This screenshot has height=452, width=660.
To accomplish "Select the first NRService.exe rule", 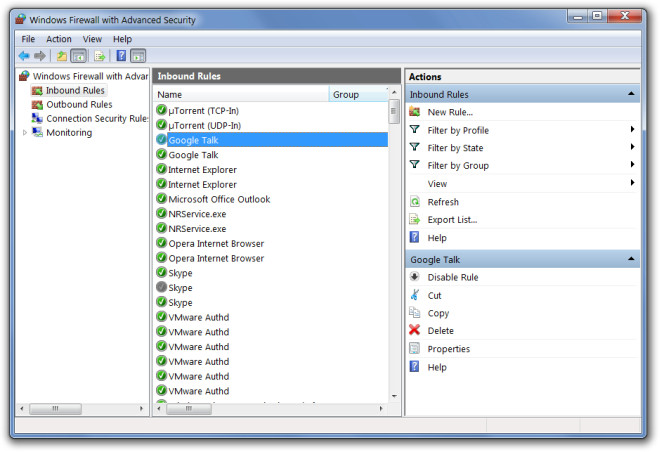I will coord(197,214).
